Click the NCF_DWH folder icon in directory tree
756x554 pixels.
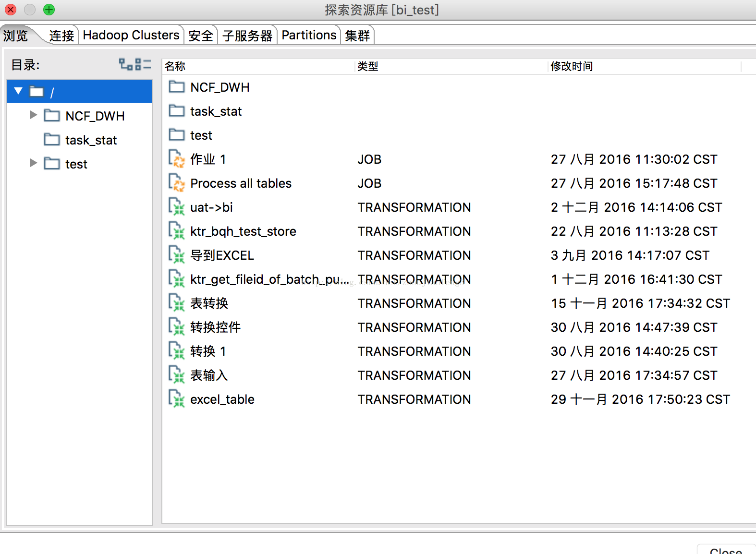[x=52, y=116]
